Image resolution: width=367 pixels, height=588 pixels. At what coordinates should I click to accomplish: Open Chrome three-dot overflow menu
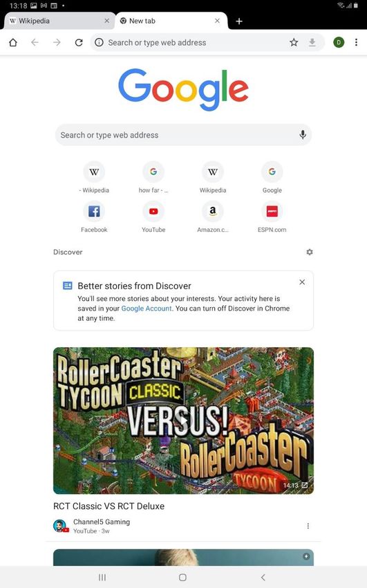point(356,42)
